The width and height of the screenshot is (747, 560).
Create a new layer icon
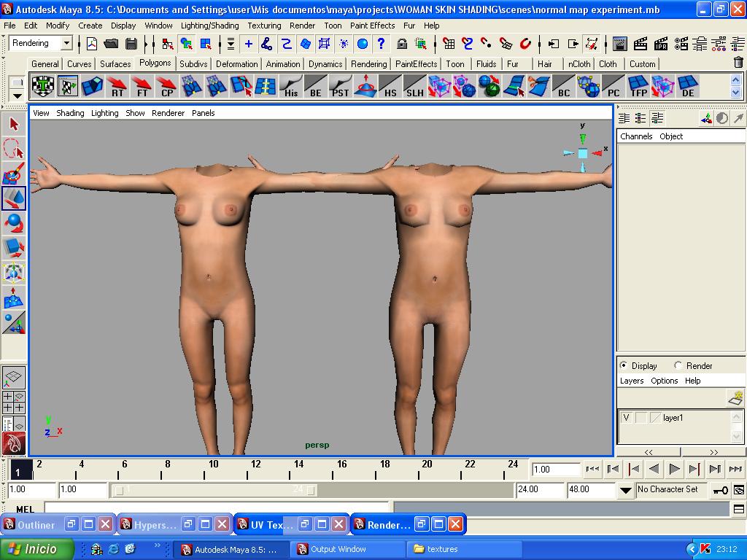pos(735,397)
